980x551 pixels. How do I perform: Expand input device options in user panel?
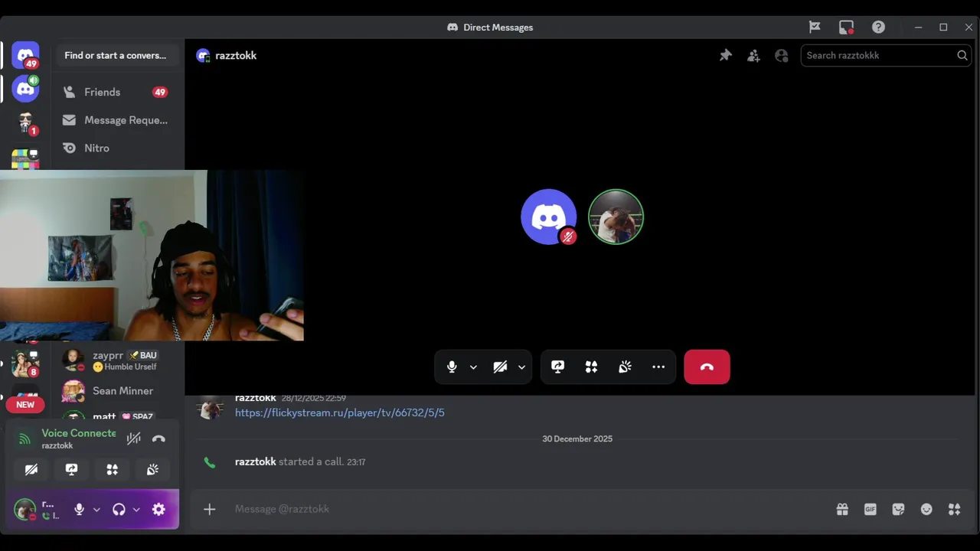pos(96,510)
